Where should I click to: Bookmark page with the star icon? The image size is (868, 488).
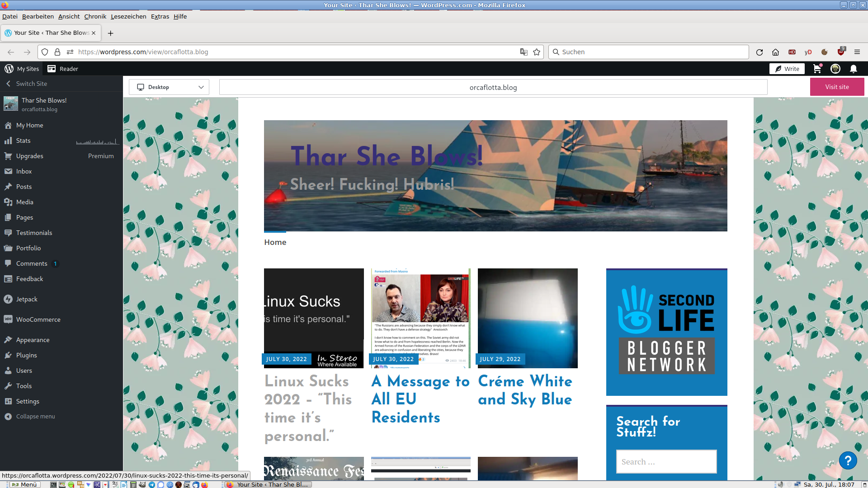pos(537,52)
